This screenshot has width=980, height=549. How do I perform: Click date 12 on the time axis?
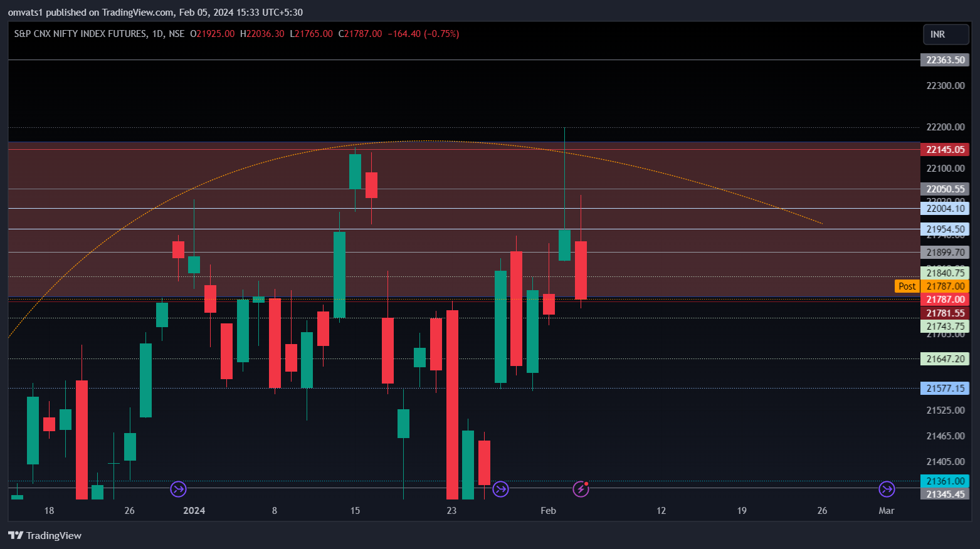tap(661, 511)
